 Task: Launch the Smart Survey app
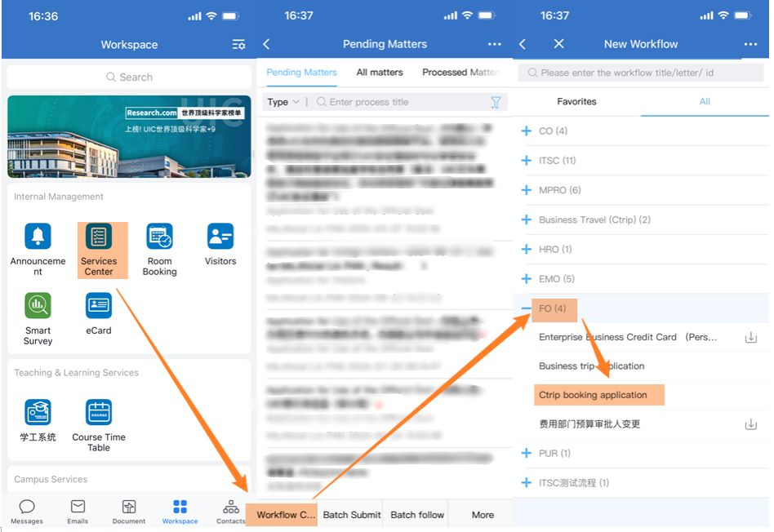point(38,306)
